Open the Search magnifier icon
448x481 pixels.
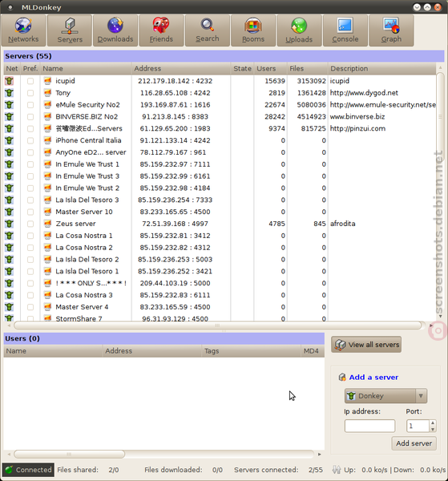click(208, 25)
